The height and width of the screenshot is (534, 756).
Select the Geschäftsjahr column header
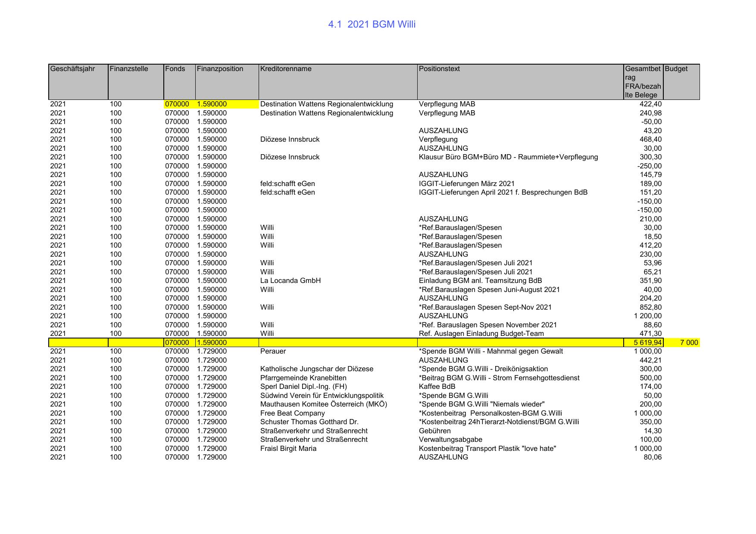coord(72,69)
